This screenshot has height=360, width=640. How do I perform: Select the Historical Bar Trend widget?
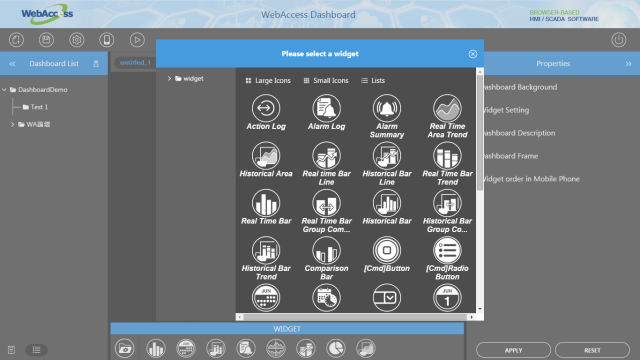[266, 258]
